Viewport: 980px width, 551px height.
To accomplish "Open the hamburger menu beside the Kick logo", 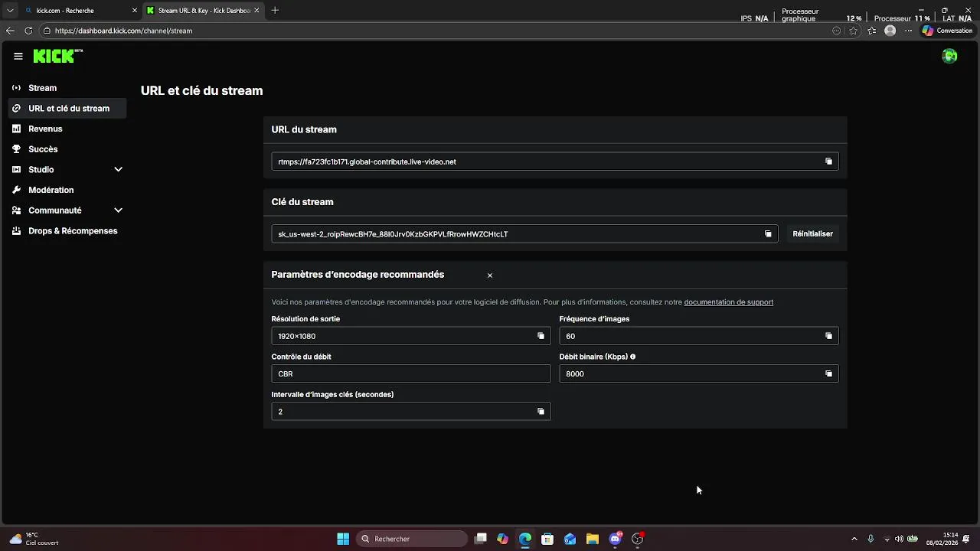I will (x=18, y=56).
